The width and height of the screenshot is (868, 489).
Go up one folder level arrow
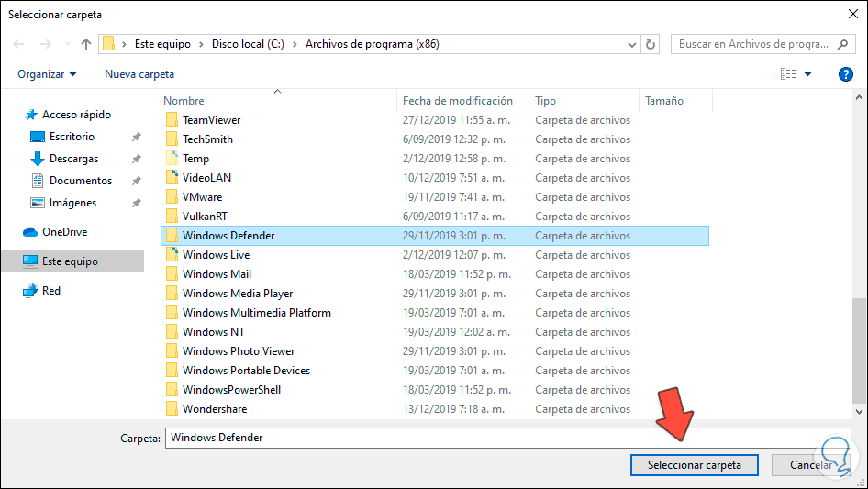coord(86,44)
